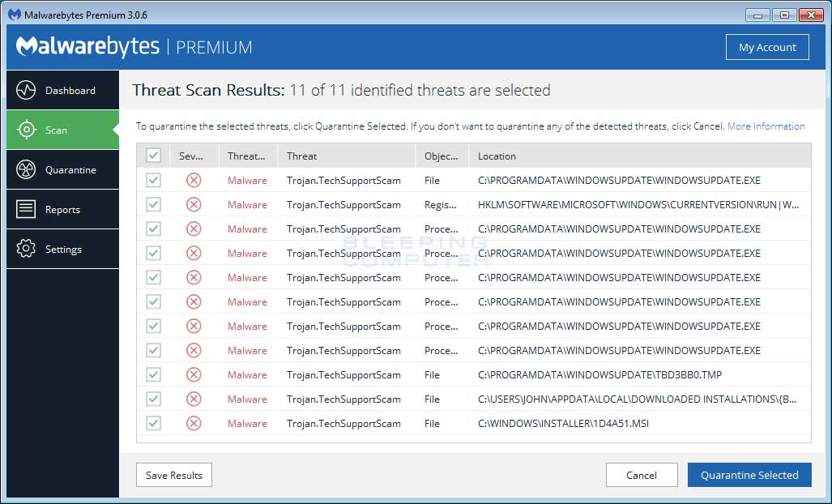
Task: Click the red severity icon on the first threat row
Action: tap(194, 180)
